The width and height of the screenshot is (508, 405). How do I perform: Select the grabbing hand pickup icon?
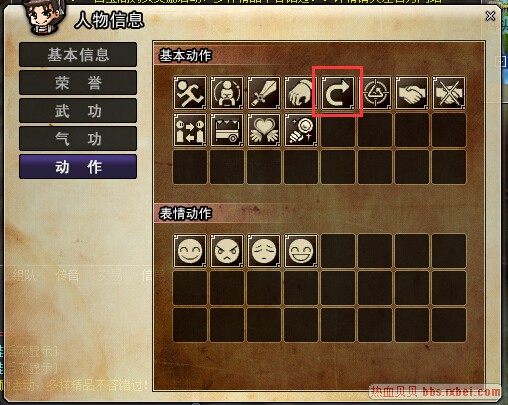301,93
